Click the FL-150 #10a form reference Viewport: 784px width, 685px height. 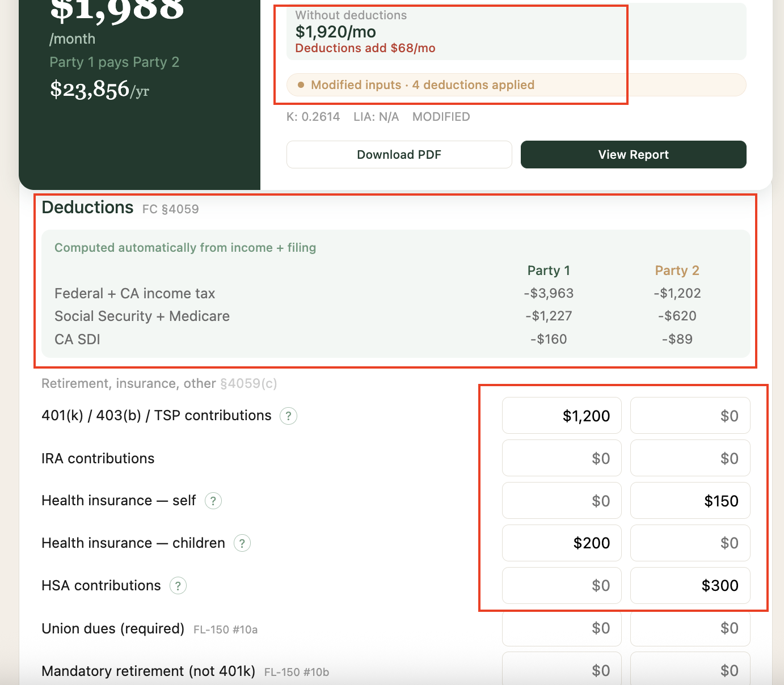click(x=225, y=629)
